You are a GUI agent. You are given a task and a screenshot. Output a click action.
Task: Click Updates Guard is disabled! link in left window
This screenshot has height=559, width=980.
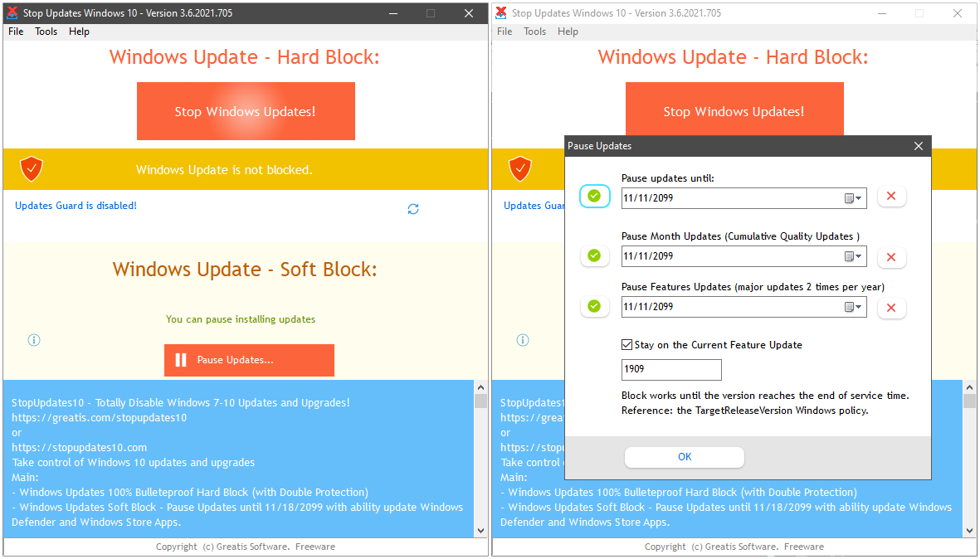(x=76, y=206)
